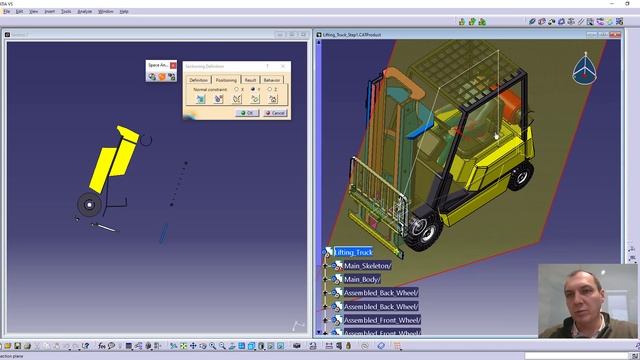The image size is (640, 360).
Task: Click the Zoom Out magnifier icon
Action: 222,346
